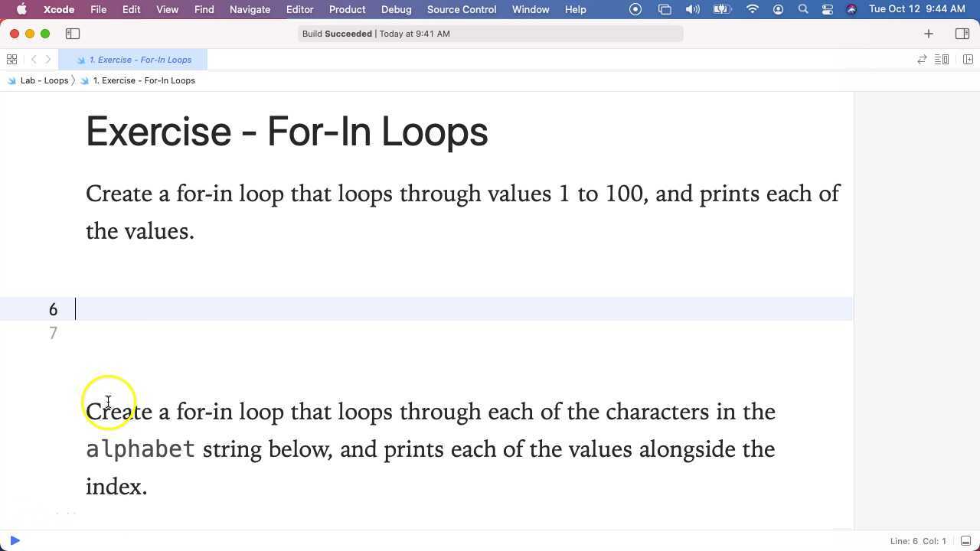Select the code review comparison icon

point(922,59)
